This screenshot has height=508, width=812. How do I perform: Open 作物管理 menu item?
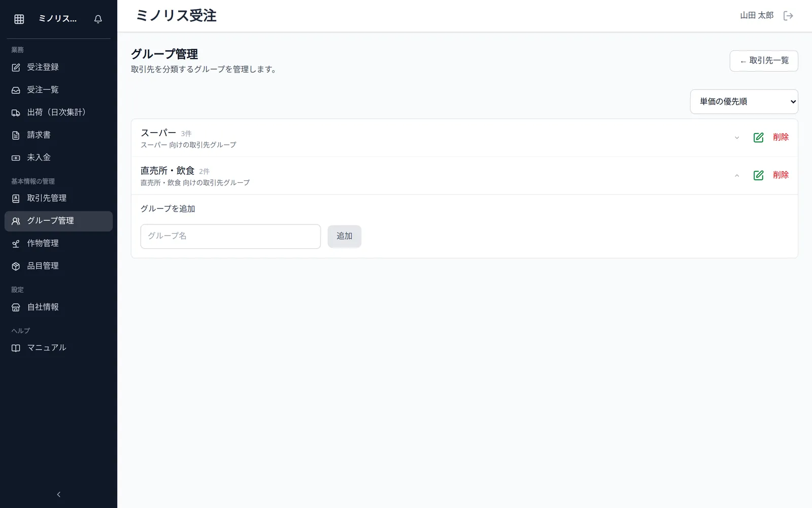tap(58, 243)
